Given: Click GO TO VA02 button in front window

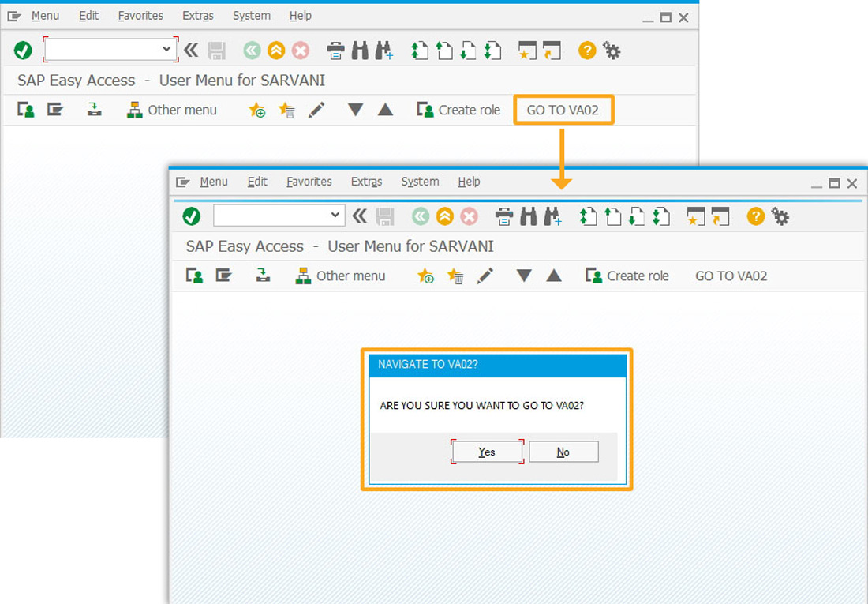Looking at the screenshot, I should (x=731, y=276).
